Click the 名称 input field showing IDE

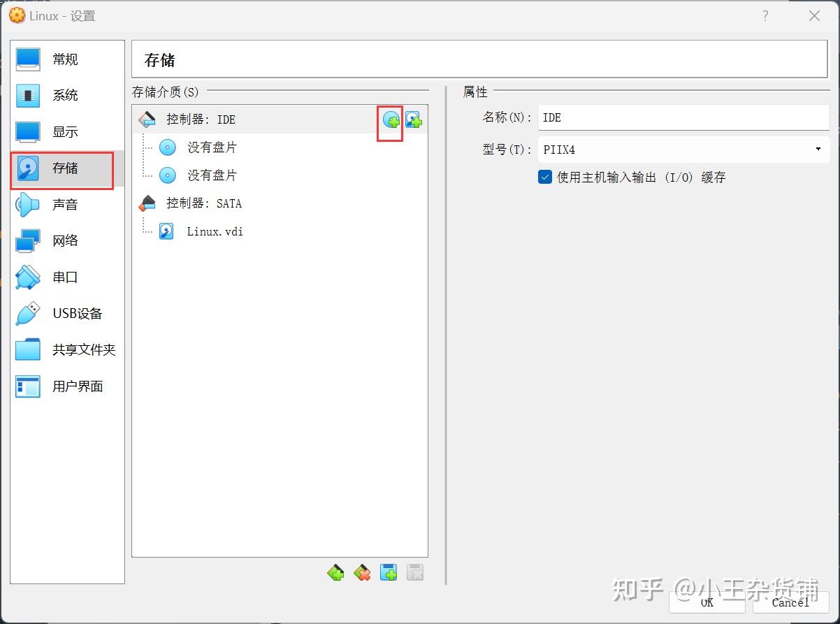tap(683, 117)
